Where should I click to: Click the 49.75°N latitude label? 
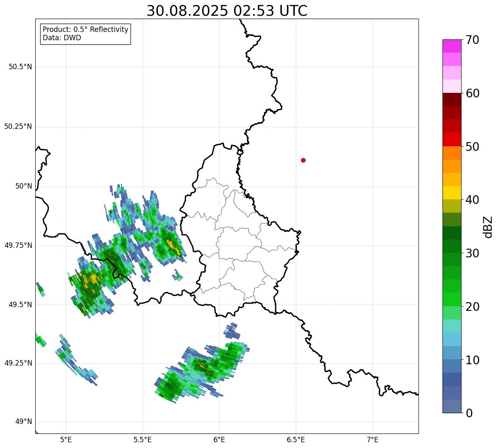(18, 245)
